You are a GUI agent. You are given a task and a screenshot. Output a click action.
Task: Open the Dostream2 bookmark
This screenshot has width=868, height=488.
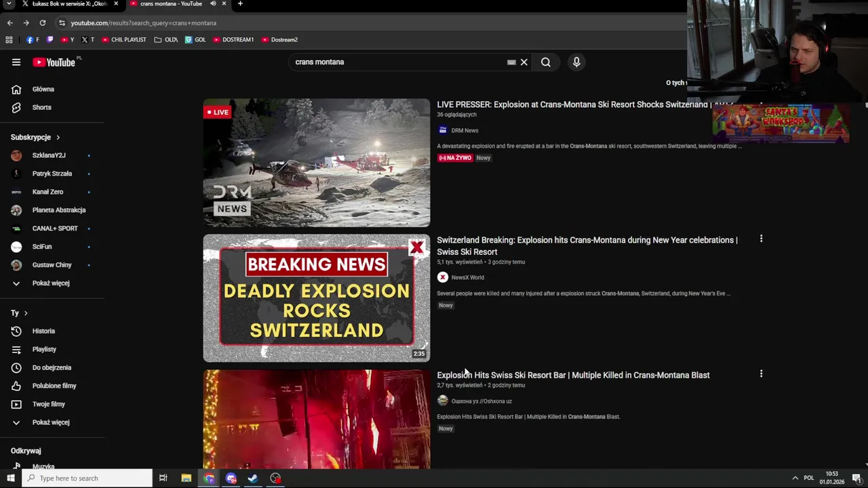point(279,40)
